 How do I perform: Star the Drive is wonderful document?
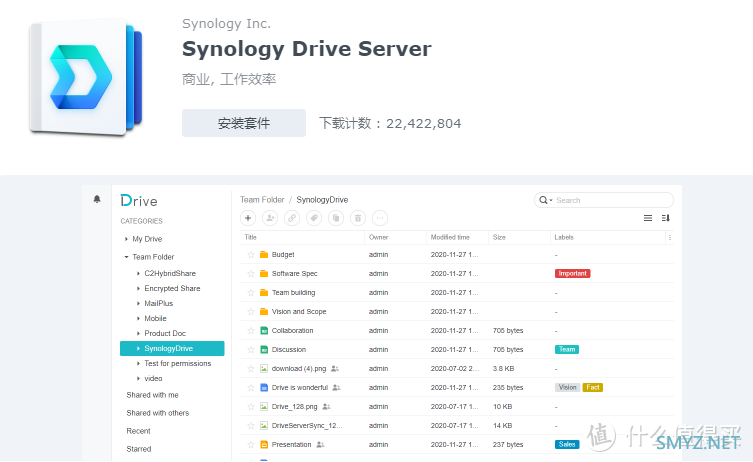coord(251,388)
